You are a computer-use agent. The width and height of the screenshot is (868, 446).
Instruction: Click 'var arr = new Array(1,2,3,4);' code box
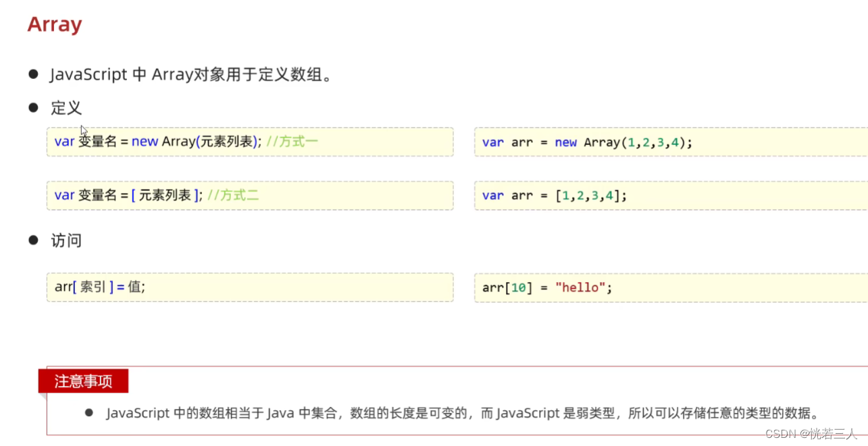pos(671,142)
